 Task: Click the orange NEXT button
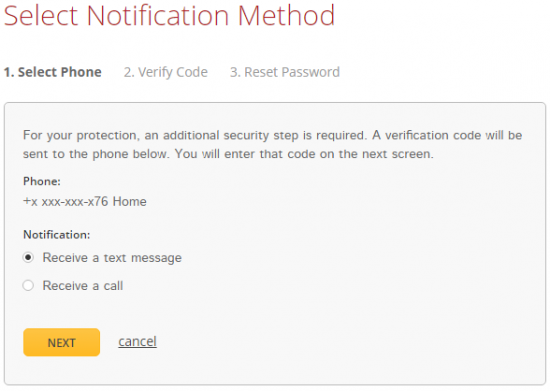62,342
